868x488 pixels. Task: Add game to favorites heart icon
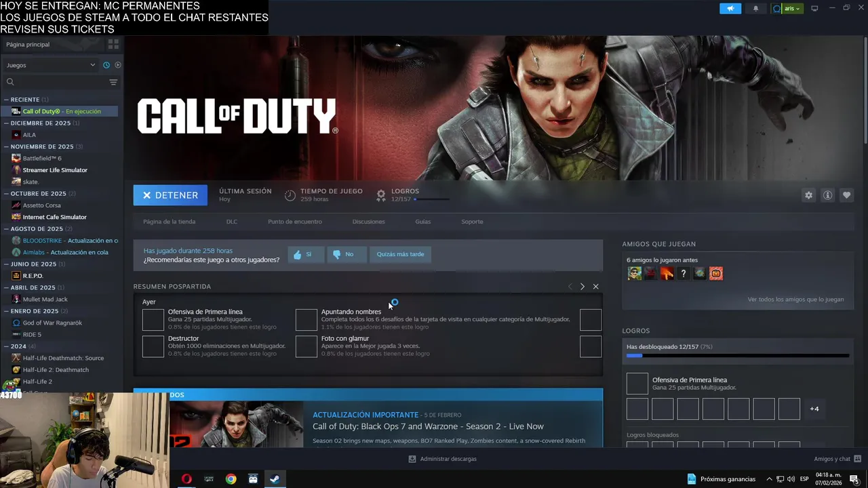846,195
